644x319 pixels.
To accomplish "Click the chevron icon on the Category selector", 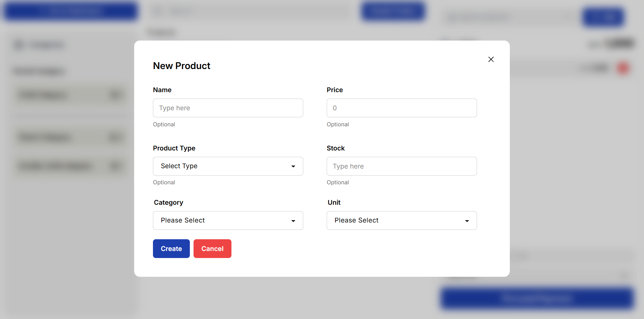I will coord(293,220).
